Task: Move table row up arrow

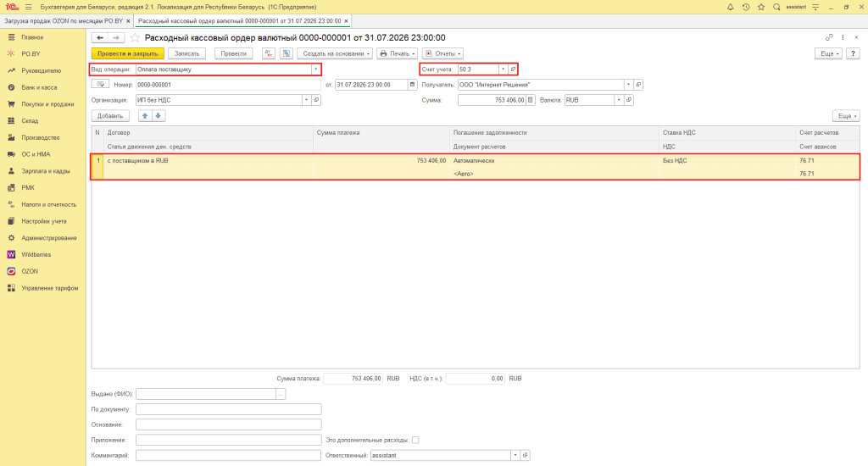Action: (x=145, y=116)
